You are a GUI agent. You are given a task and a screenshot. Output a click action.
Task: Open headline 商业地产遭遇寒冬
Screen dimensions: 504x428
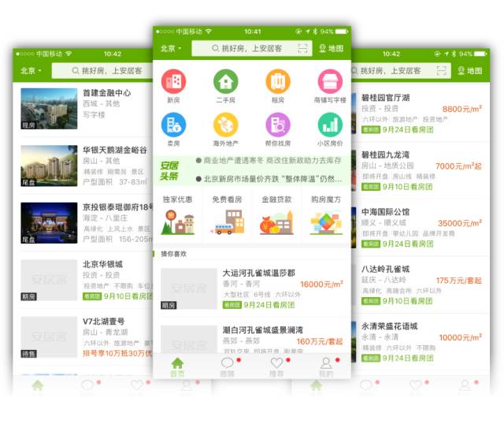[x=269, y=161]
